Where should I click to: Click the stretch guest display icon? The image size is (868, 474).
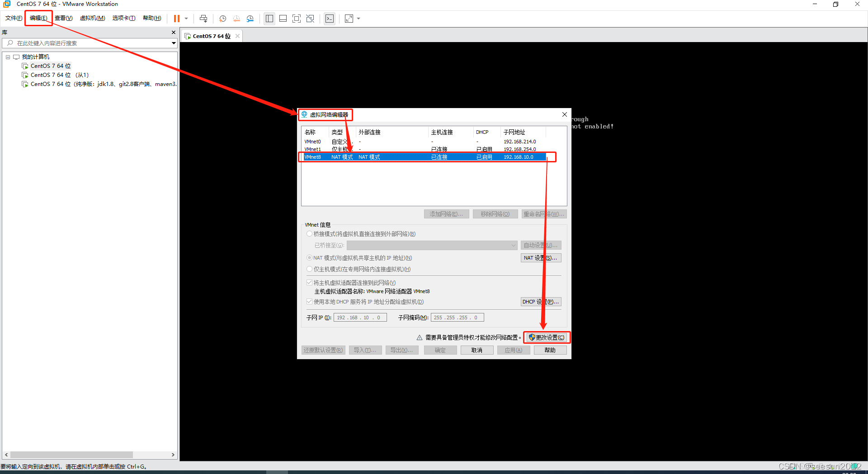(349, 19)
